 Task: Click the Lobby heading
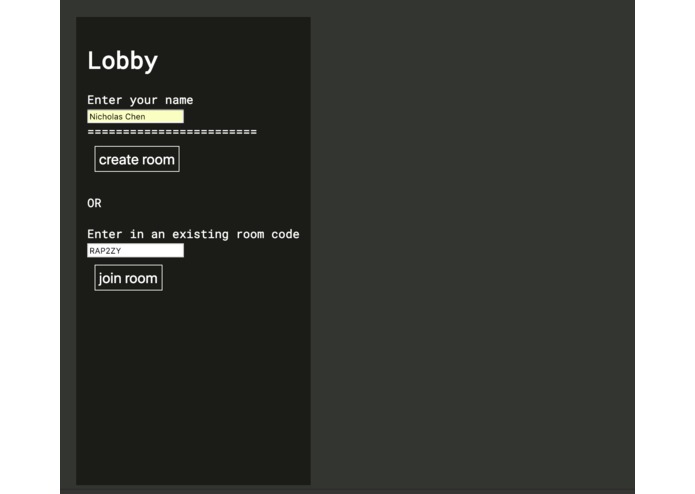pos(123,61)
